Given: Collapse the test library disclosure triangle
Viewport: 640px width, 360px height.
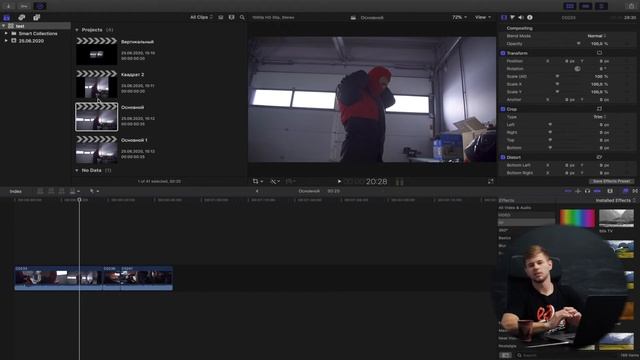Looking at the screenshot, I should click(4, 26).
